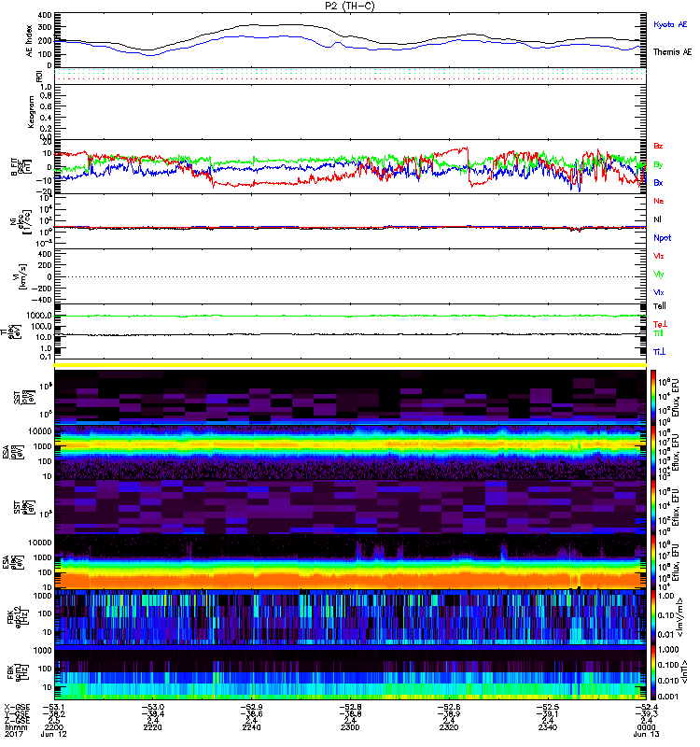Screen dimensions: 700x747
Task: Click the <|mV/m|> FBK colorbar
Action: (653, 617)
